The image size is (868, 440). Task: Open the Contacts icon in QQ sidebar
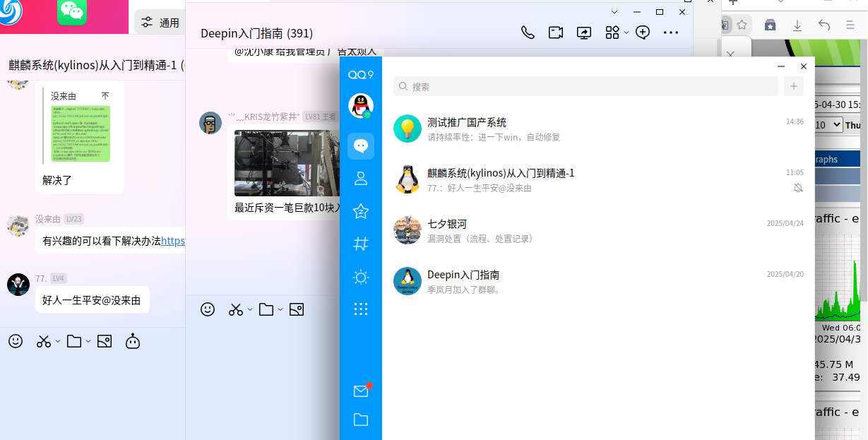pos(361,178)
